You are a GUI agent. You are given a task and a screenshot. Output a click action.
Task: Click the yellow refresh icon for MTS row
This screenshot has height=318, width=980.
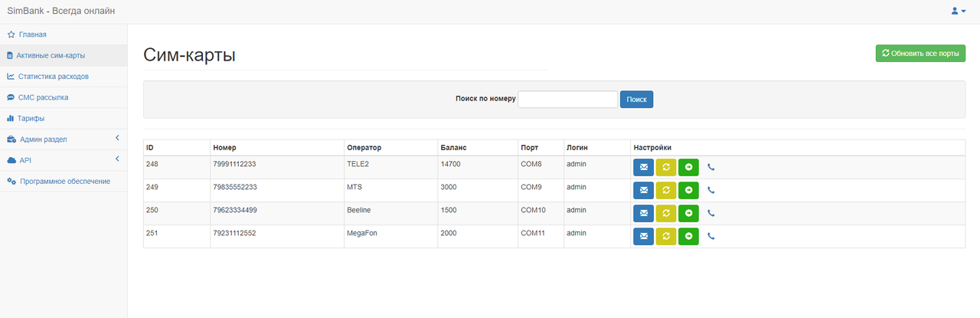point(665,190)
